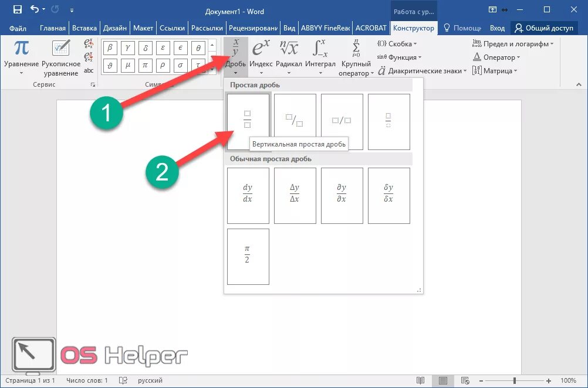Screen dimensions: 588x388
Task: Click the Страница 1 из 1 status indicator
Action: [x=30, y=380]
